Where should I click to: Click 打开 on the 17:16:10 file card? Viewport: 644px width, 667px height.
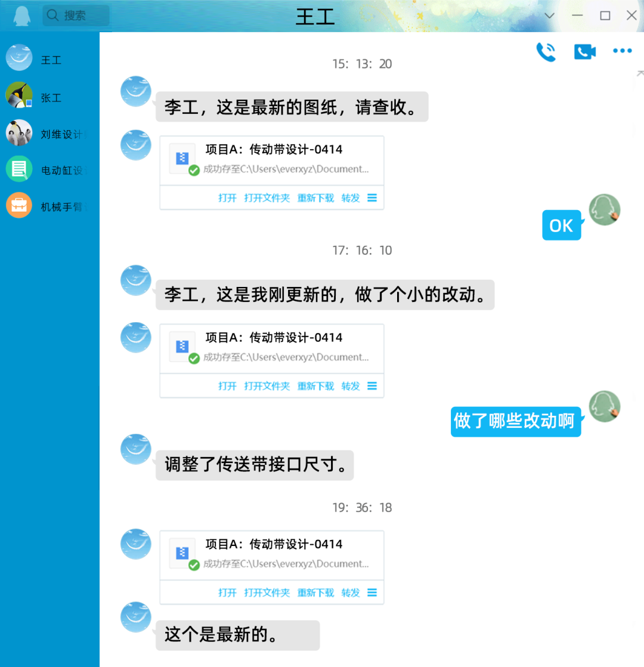227,386
